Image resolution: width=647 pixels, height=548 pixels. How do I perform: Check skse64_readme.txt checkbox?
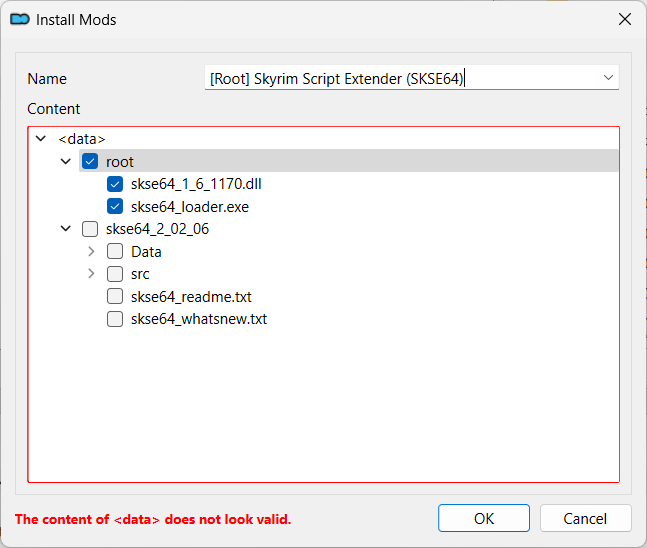[115, 297]
